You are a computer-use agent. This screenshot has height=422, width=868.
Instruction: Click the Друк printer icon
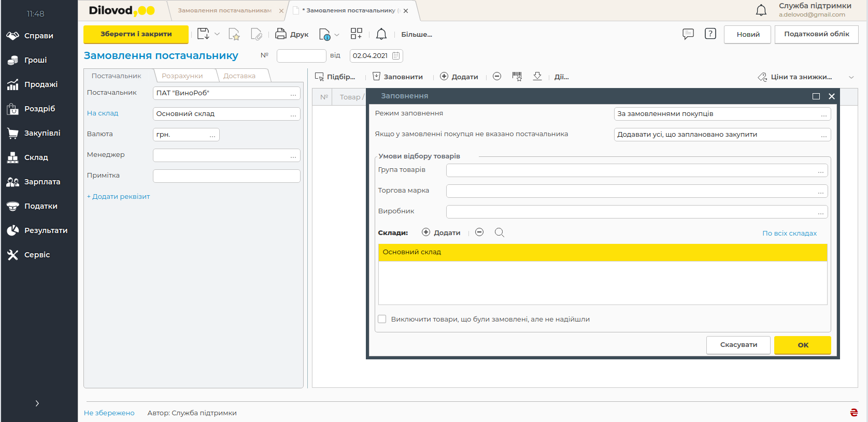coord(280,34)
